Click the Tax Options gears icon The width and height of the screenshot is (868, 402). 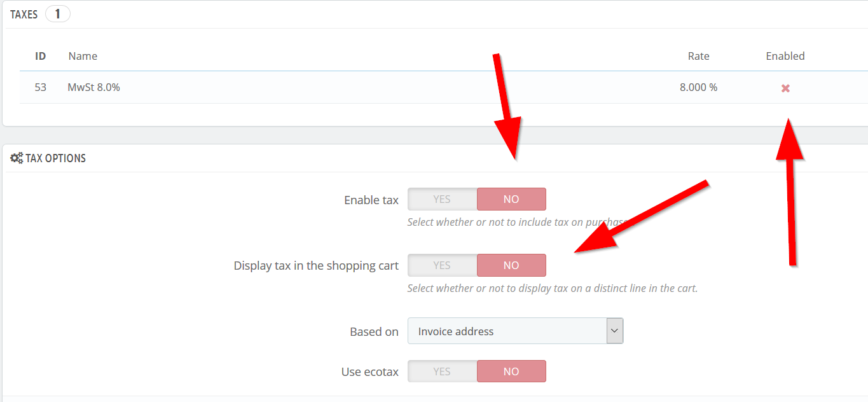(17, 158)
